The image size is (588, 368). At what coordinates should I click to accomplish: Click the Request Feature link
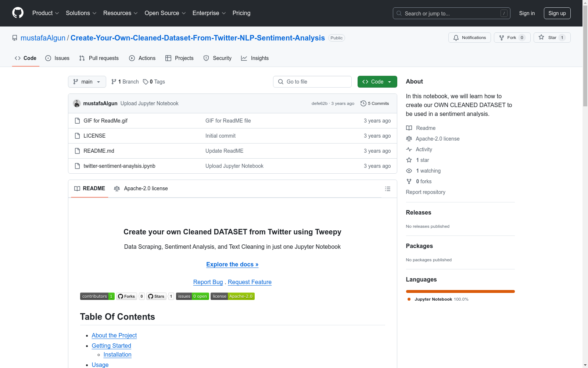tap(250, 282)
